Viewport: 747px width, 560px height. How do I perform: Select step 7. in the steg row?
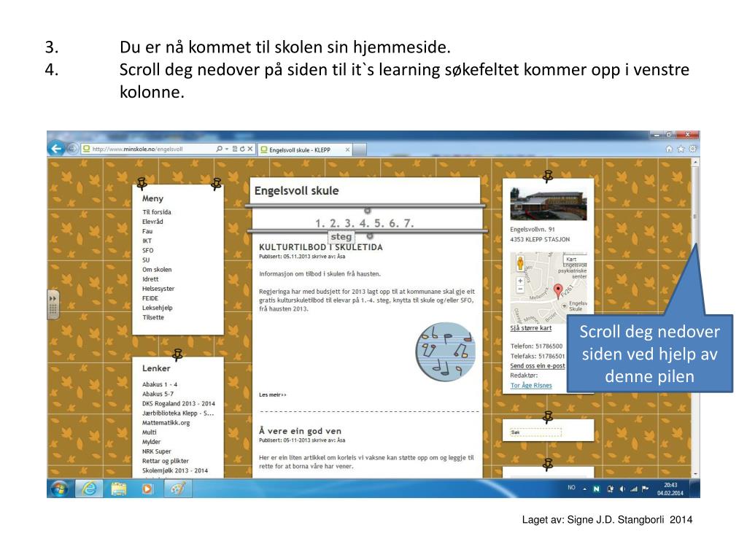click(409, 223)
